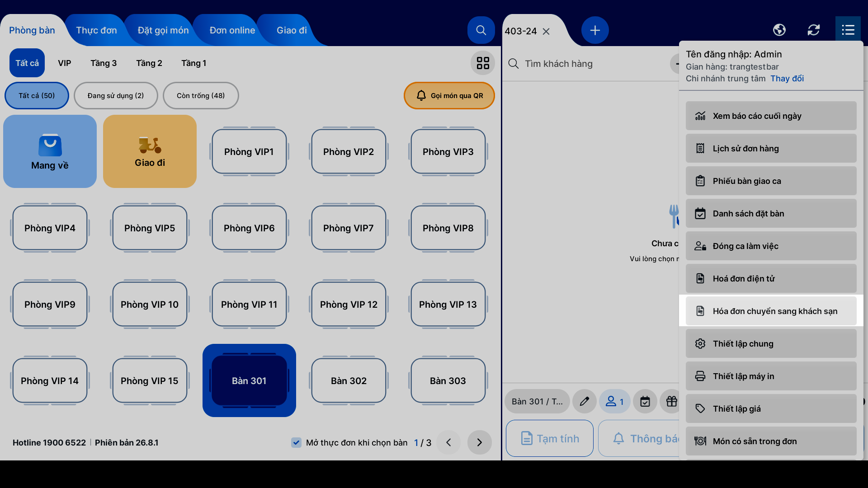This screenshot has height=488, width=868.
Task: Select table Phòng VIP1
Action: 249,151
